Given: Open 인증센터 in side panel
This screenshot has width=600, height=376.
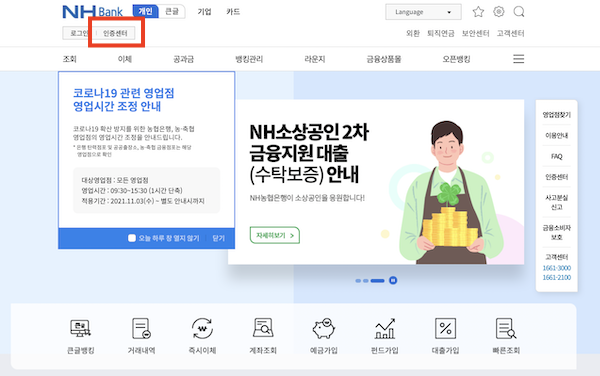Looking at the screenshot, I should point(556,177).
